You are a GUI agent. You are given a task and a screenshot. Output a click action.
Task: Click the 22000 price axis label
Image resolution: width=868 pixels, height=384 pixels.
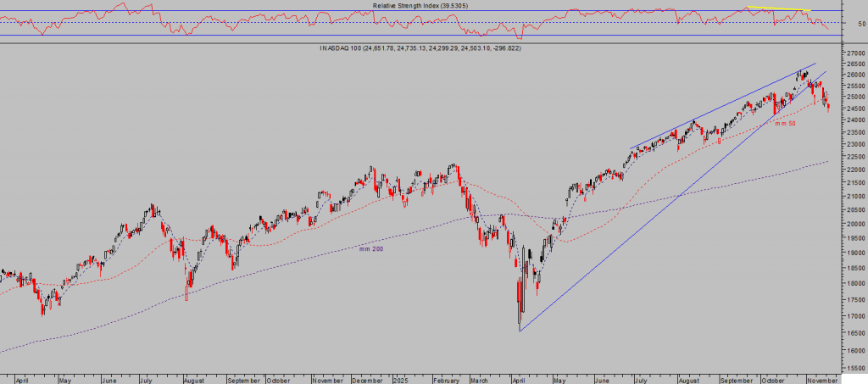pos(854,170)
